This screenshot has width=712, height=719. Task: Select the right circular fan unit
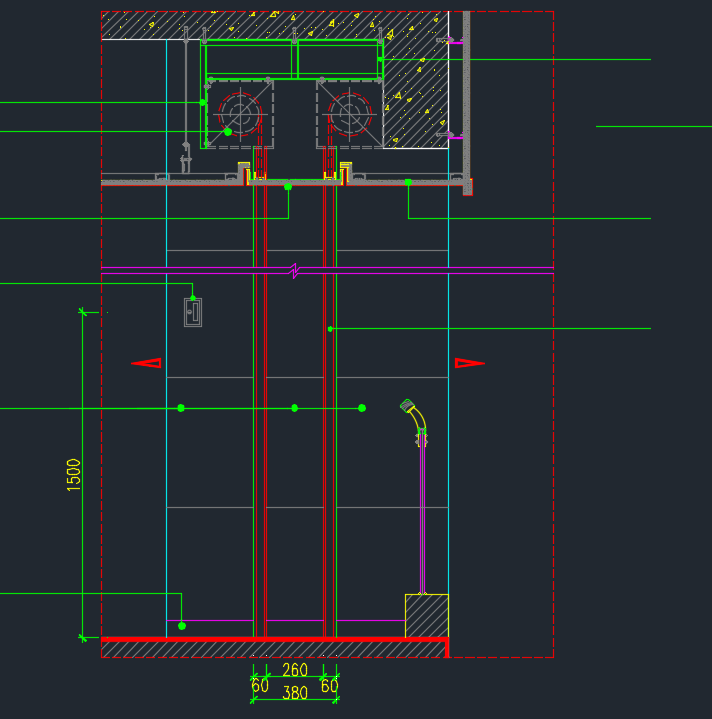coord(350,114)
